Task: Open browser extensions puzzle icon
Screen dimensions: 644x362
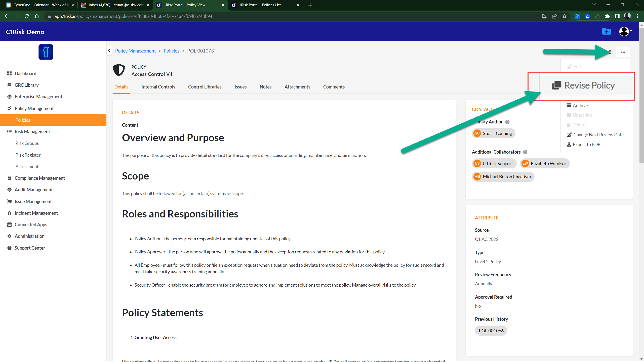Action: click(x=607, y=16)
